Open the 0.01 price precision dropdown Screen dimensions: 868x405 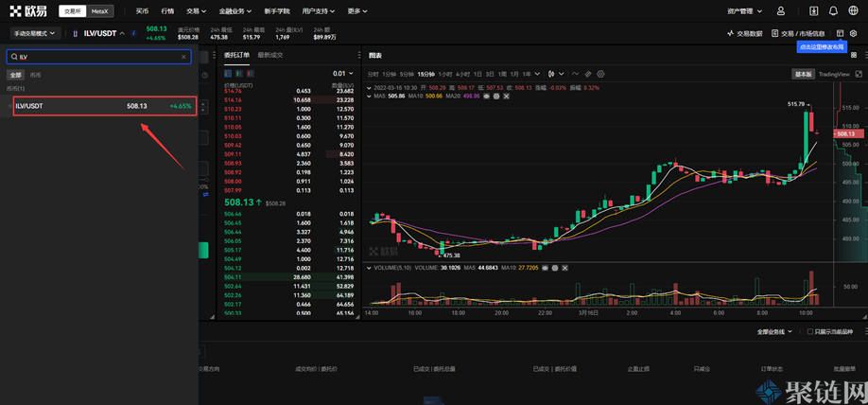(x=341, y=74)
